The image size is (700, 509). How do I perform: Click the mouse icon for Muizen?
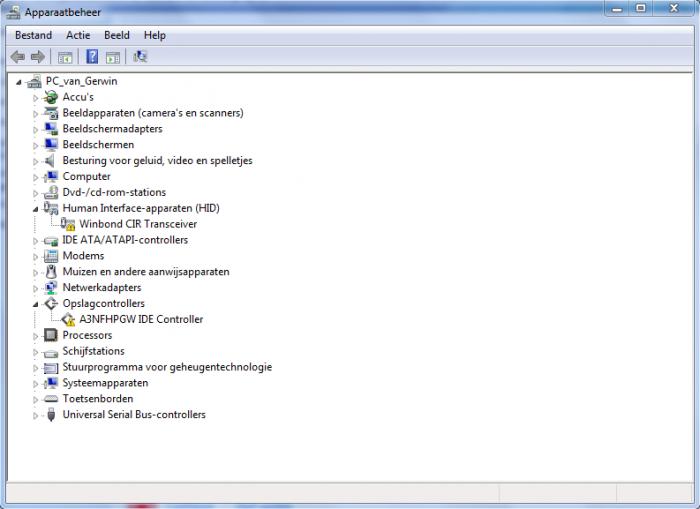(51, 271)
